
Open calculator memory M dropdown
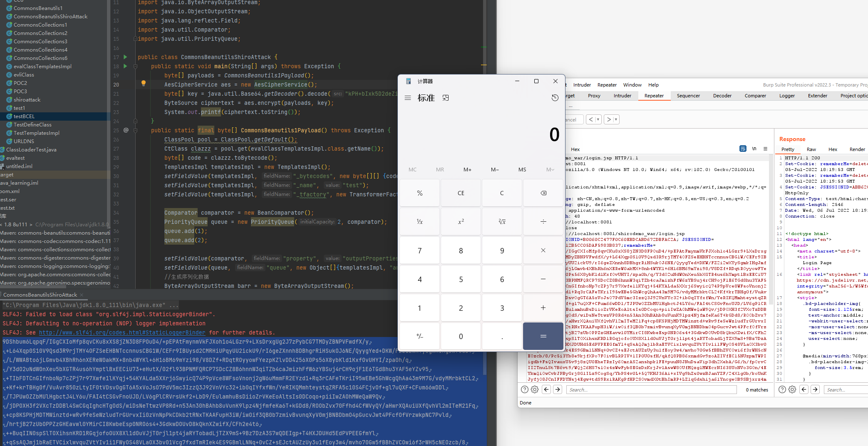tap(550, 169)
